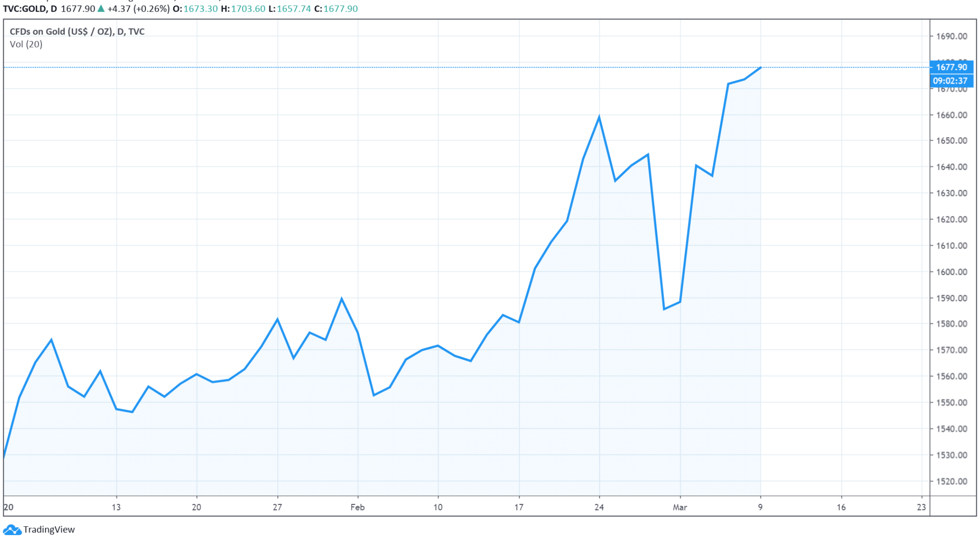Click the TradingView cloud logo icon
Viewport: 980px width, 541px height.
click(x=12, y=529)
